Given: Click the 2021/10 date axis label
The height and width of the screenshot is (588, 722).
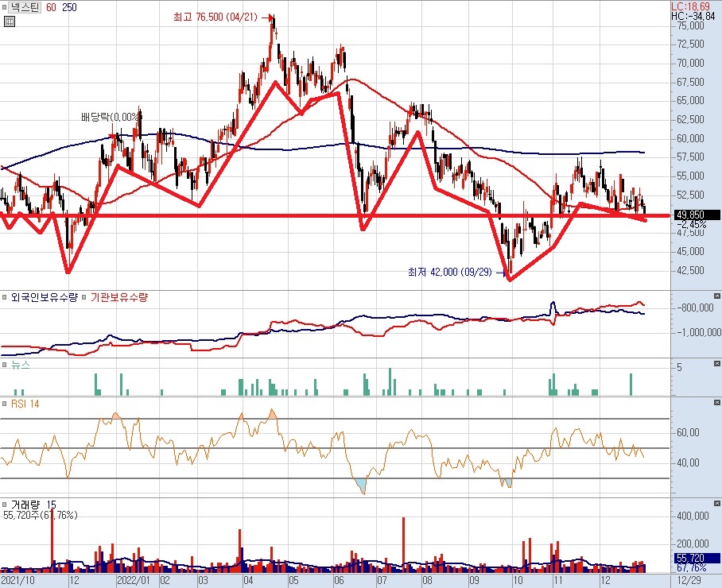Looking at the screenshot, I should click(x=18, y=580).
